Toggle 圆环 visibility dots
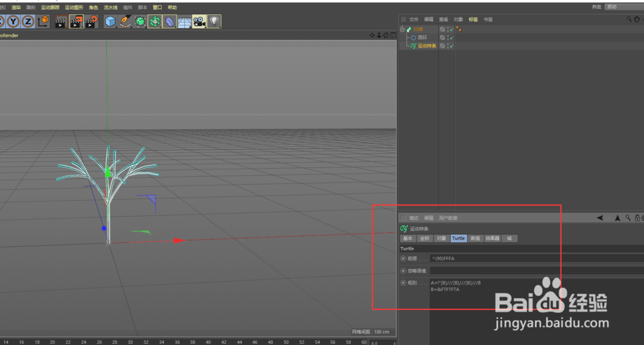Image resolution: width=644 pixels, height=345 pixels. [448, 38]
